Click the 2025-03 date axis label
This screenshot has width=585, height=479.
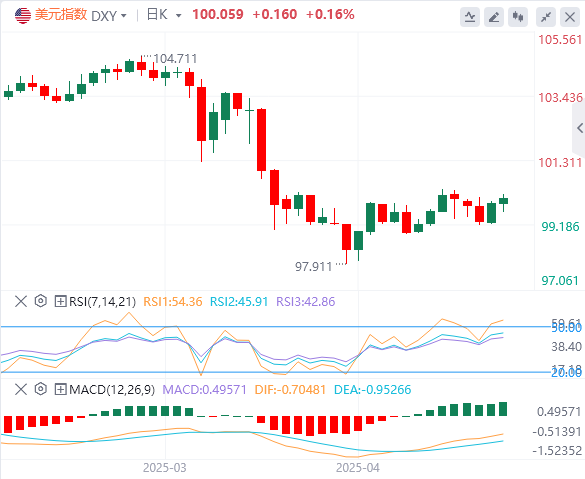[165, 467]
